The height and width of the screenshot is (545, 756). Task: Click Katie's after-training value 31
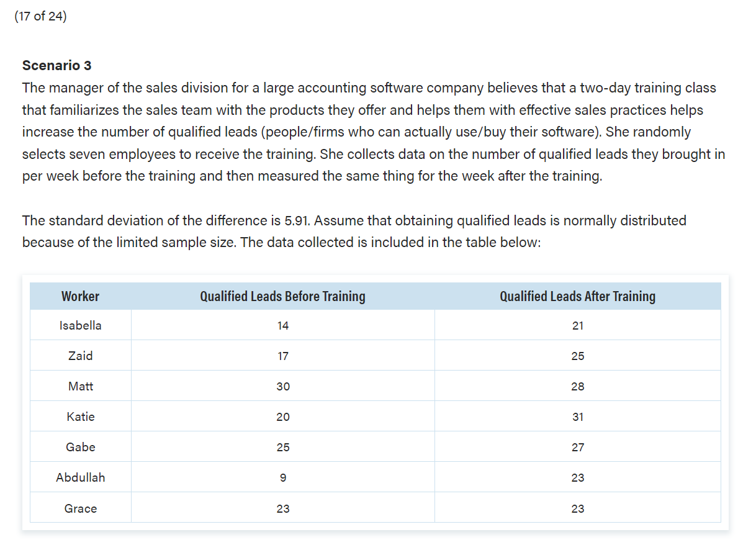click(578, 417)
